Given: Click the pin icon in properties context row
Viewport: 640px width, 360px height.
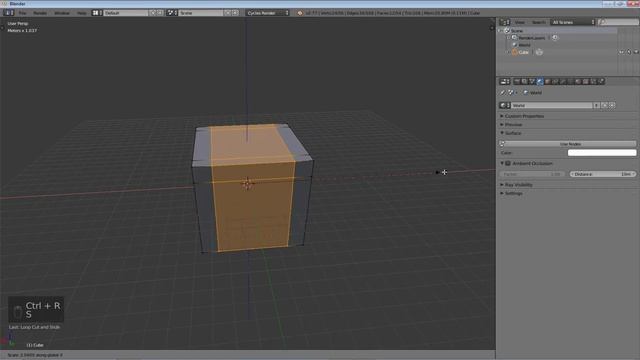Looking at the screenshot, I should 503,93.
